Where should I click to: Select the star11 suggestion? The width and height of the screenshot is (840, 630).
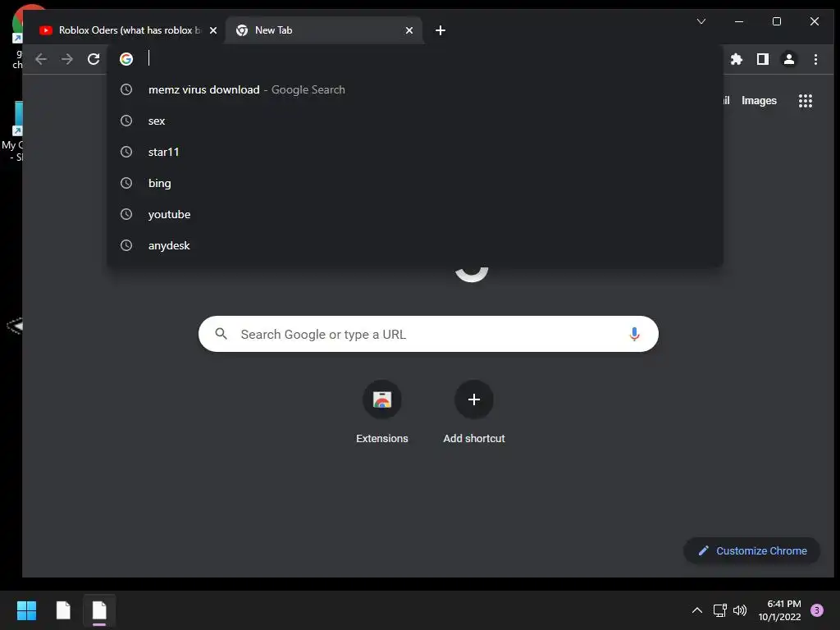[x=415, y=152]
